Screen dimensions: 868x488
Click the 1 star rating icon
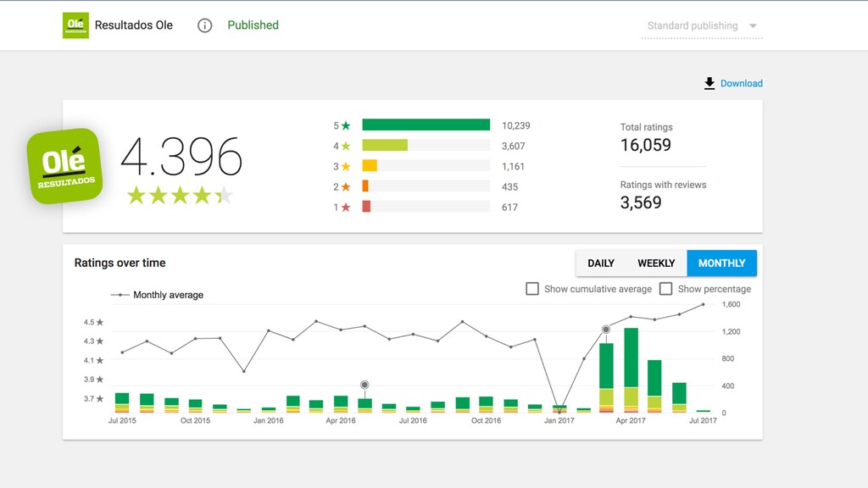coord(346,208)
